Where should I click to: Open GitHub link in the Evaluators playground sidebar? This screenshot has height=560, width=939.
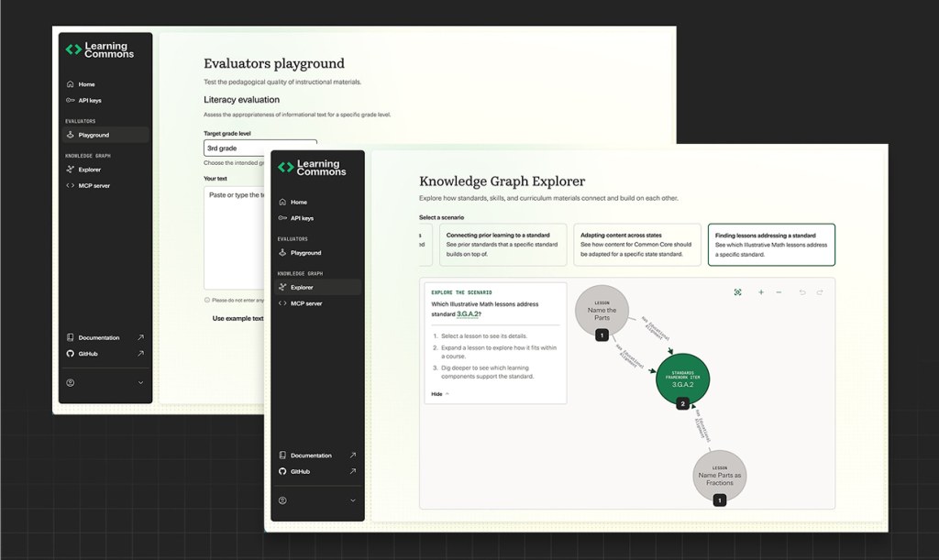tap(105, 354)
